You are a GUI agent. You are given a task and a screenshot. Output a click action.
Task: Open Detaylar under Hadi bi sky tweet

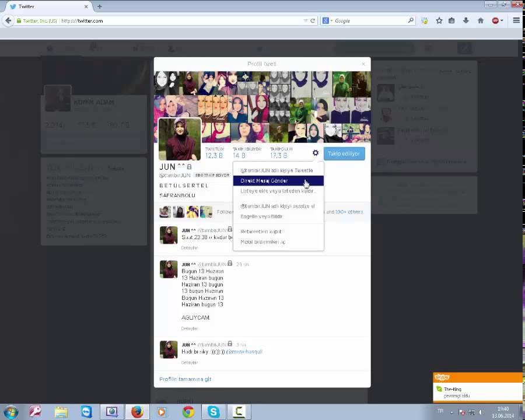pos(189,362)
